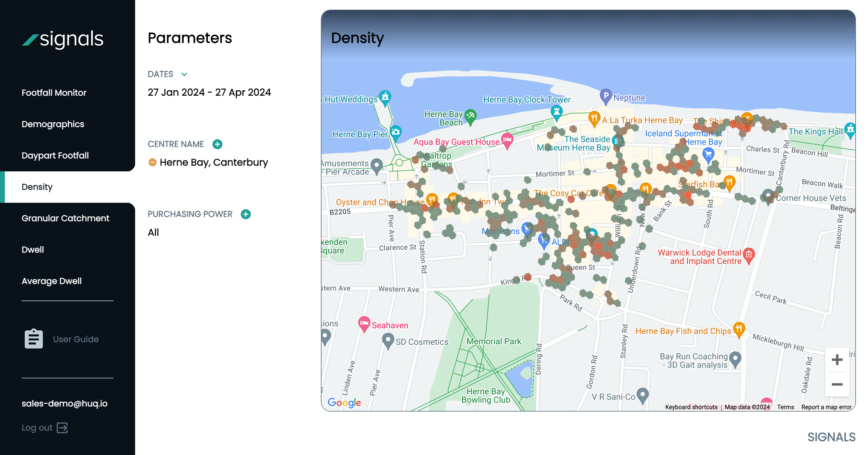Screen dimensions: 868x455
Task: Add a purchasing power filter
Action: [246, 214]
